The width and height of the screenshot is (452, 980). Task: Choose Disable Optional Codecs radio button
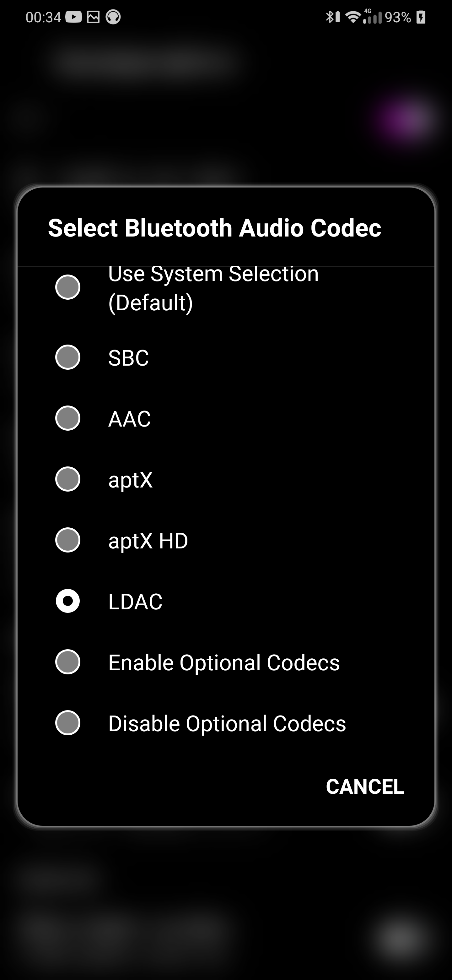68,722
